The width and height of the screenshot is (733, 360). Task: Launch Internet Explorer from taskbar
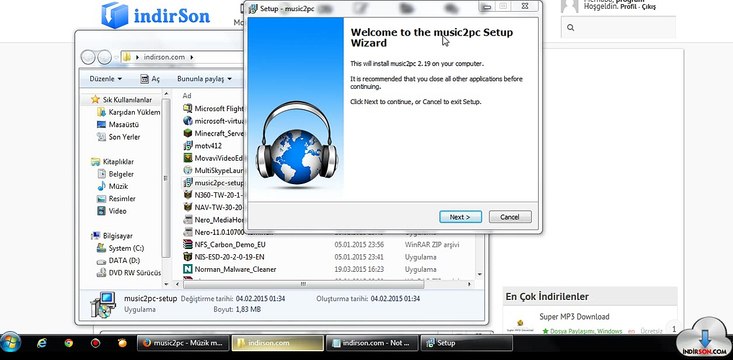click(42, 343)
